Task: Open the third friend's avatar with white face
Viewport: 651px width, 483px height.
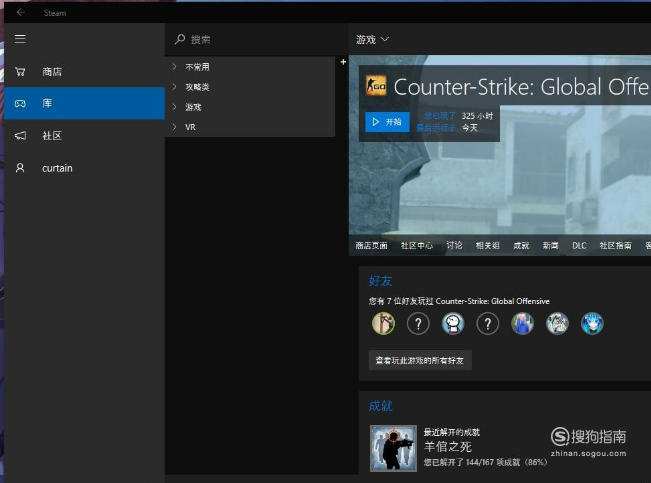Action: point(453,324)
